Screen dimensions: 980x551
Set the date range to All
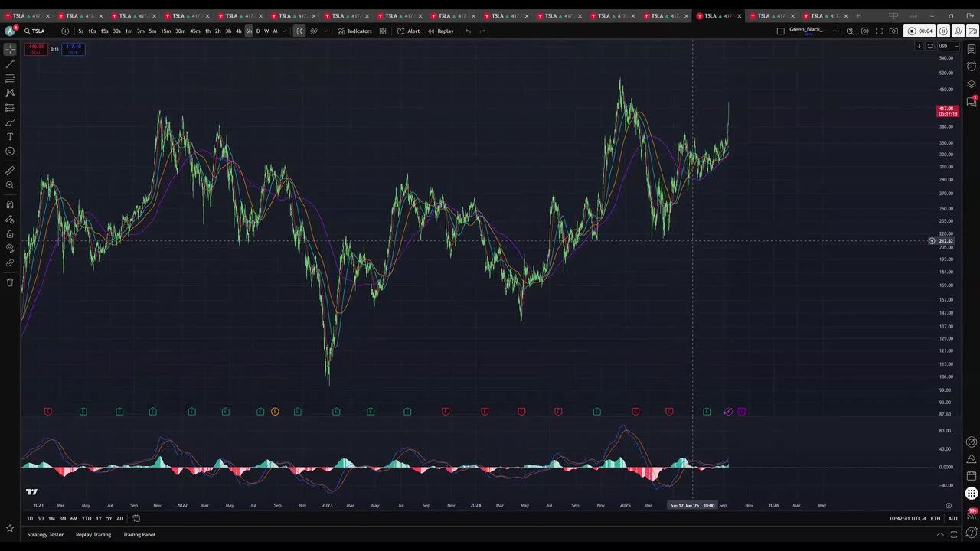tap(119, 518)
